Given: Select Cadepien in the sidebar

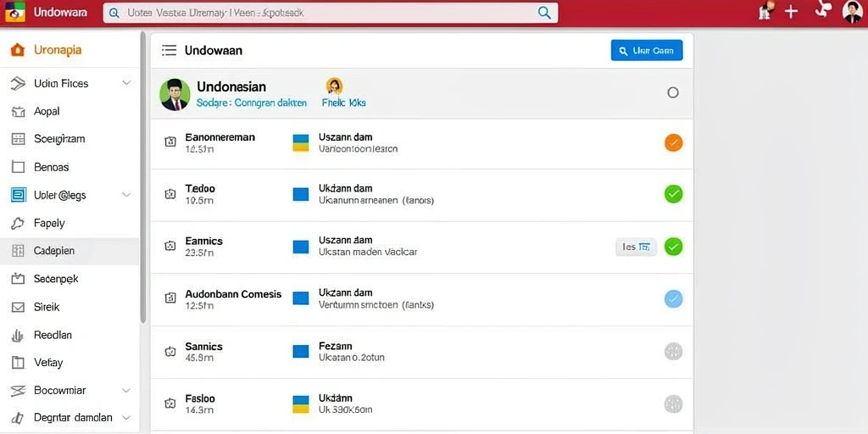Looking at the screenshot, I should point(70,251).
